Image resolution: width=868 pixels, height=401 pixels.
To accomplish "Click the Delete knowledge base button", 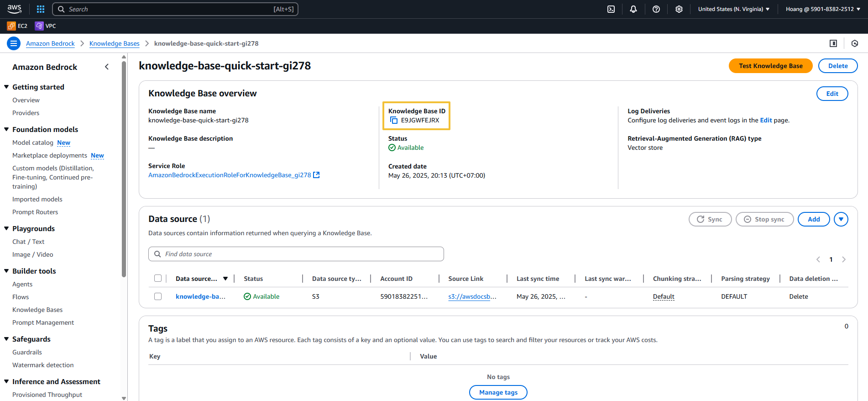I will pyautogui.click(x=838, y=66).
